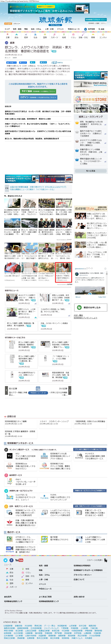Click the Facebook シェア button under the headline
The height and width of the screenshot is (644, 111).
(x=23, y=62)
